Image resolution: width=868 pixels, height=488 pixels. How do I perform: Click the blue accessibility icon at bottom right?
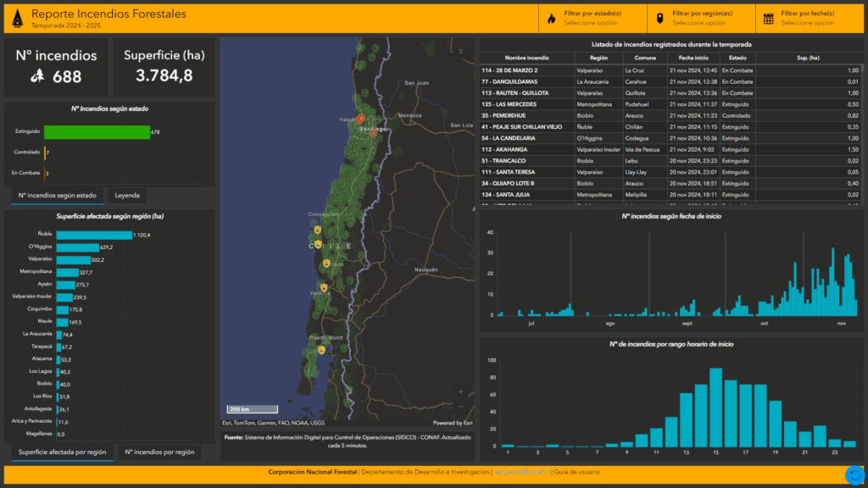pyautogui.click(x=855, y=474)
